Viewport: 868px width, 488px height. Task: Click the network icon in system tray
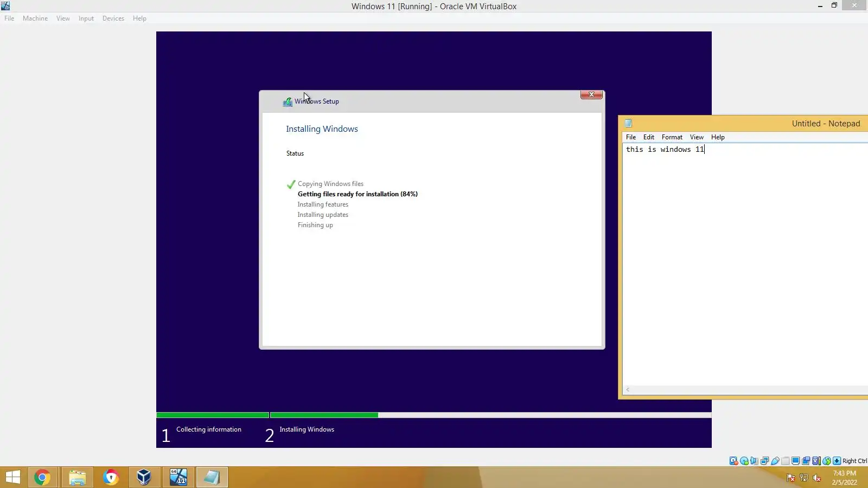pos(804,478)
